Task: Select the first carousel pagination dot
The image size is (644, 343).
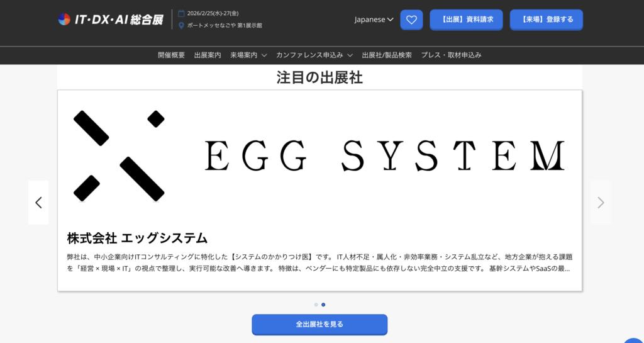Action: 316,305
